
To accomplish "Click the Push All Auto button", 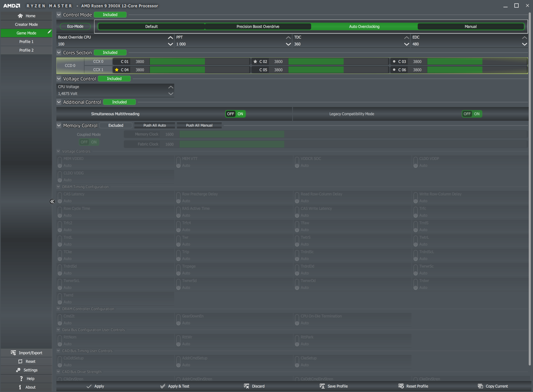I will point(155,125).
